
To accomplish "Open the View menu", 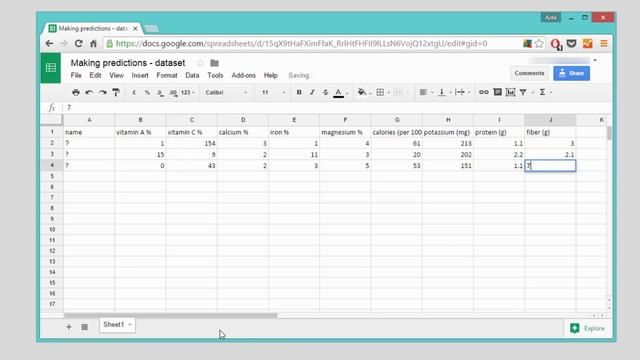I will [x=116, y=76].
